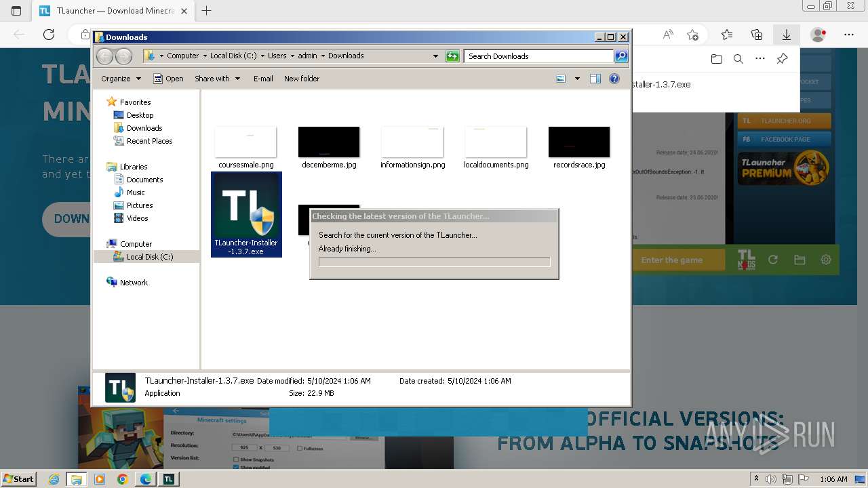Click launcher refresh icon on webpage

coord(772,260)
